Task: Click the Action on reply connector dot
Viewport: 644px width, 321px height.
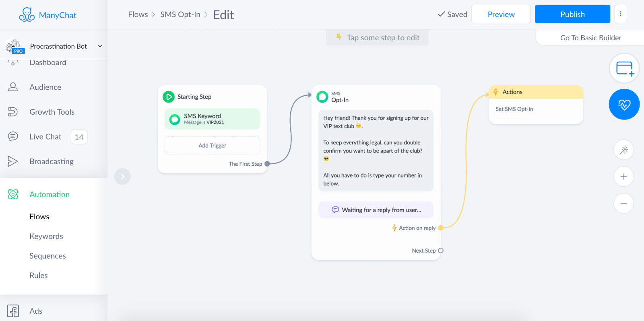Action: pyautogui.click(x=441, y=228)
